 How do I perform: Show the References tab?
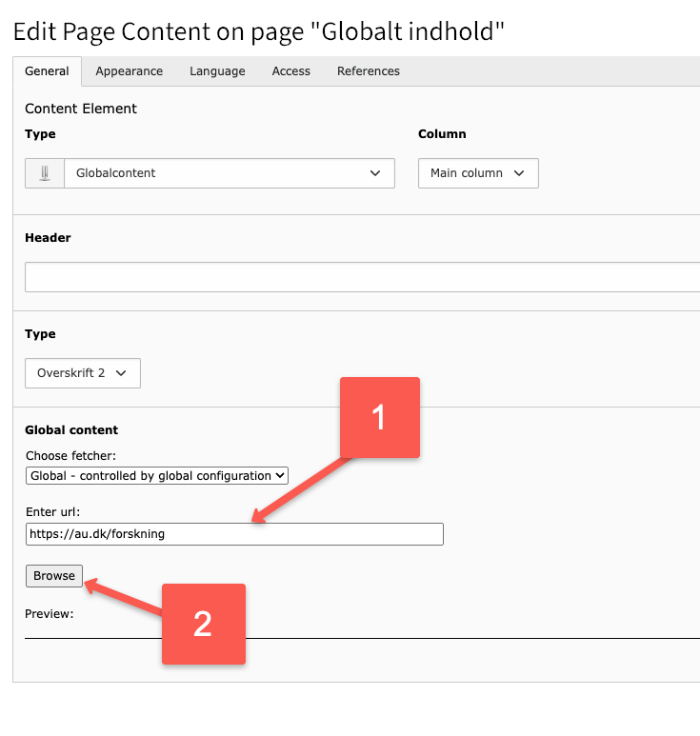[x=368, y=71]
